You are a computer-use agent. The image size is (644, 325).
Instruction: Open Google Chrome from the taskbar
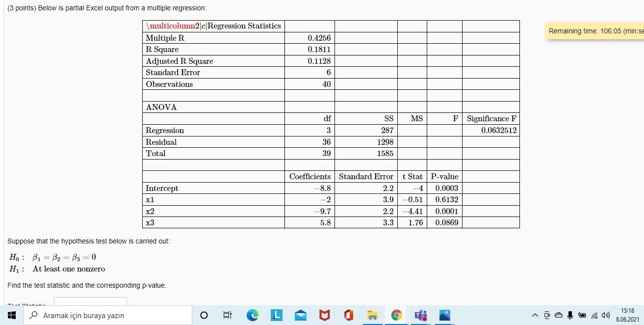[396, 316]
